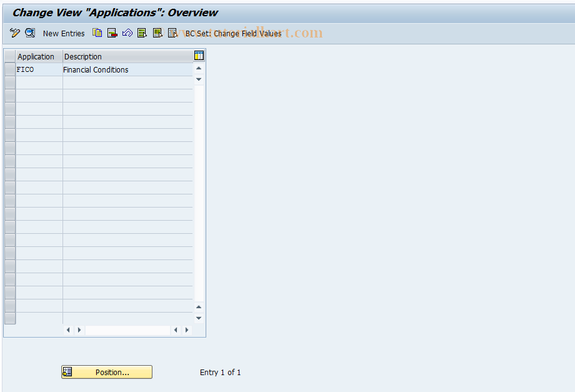The width and height of the screenshot is (575, 392).
Task: Open table column configuration icon
Action: coord(199,56)
